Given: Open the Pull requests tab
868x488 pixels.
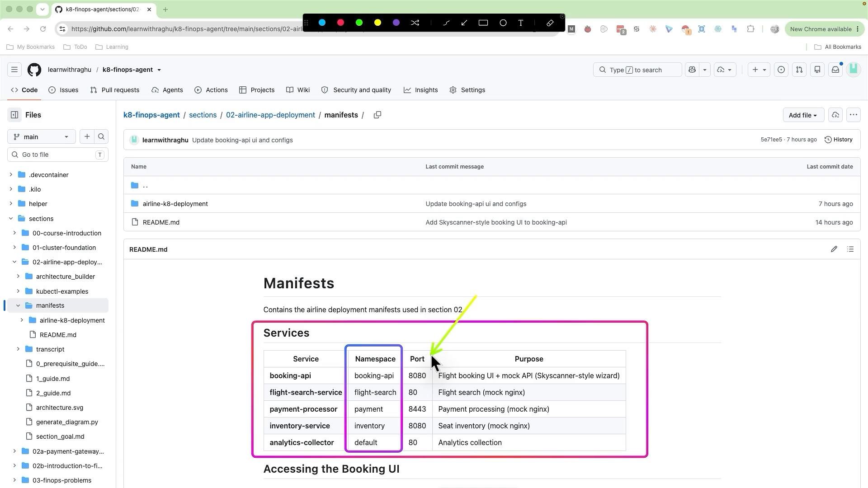Looking at the screenshot, I should 115,90.
